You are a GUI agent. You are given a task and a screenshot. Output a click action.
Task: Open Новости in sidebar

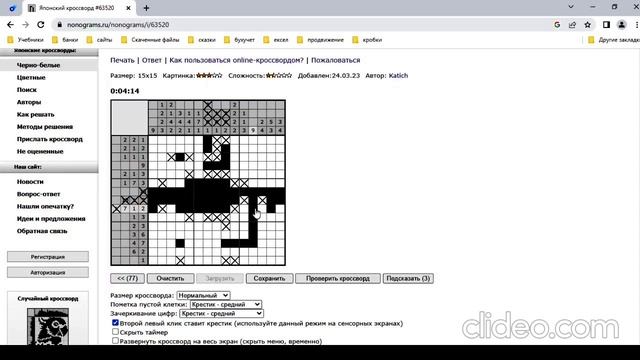tap(30, 181)
